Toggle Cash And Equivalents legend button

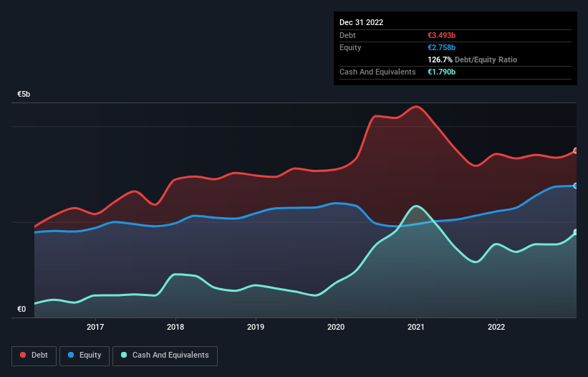[x=165, y=355]
